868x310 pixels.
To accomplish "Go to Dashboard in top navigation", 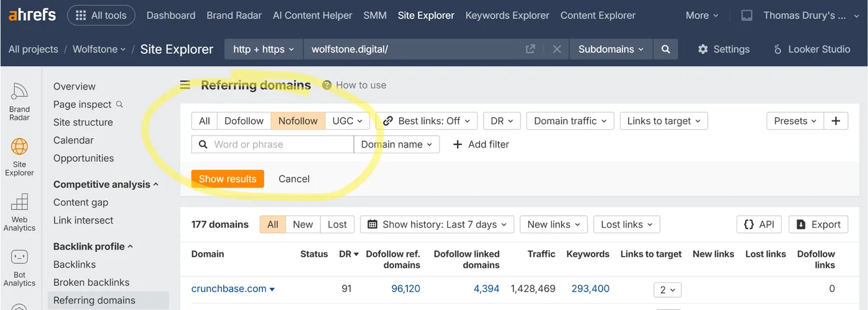I will click(x=171, y=15).
